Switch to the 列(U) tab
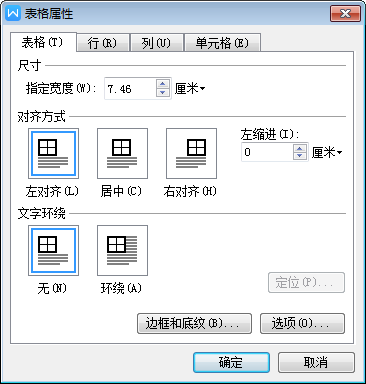Screen dimensions: 366x384 coord(156,43)
